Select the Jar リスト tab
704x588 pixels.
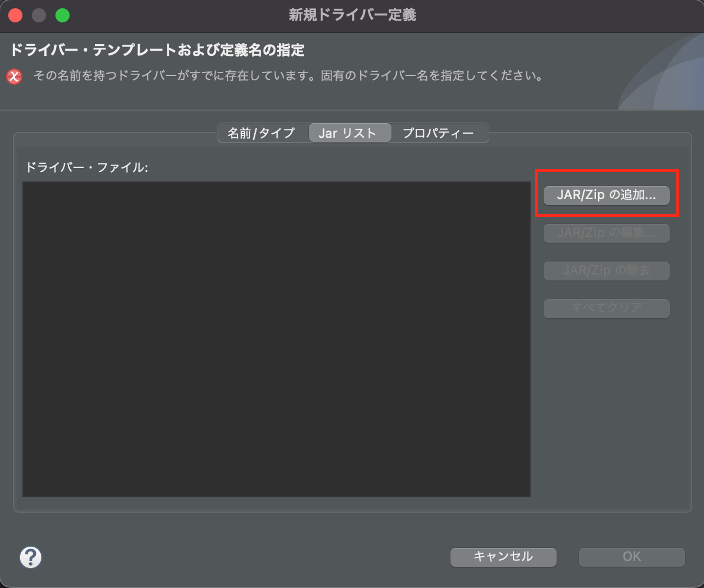347,133
